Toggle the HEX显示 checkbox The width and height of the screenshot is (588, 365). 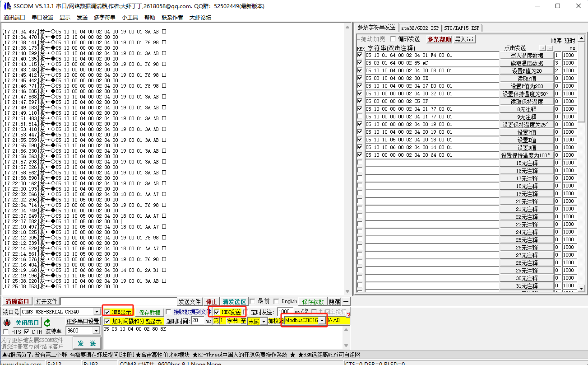[107, 312]
